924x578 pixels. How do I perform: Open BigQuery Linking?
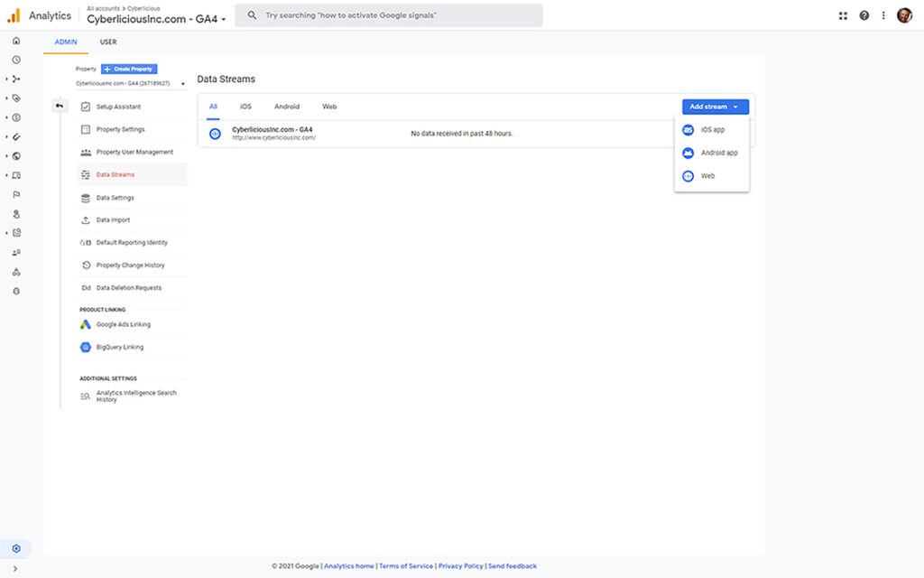coord(133,348)
